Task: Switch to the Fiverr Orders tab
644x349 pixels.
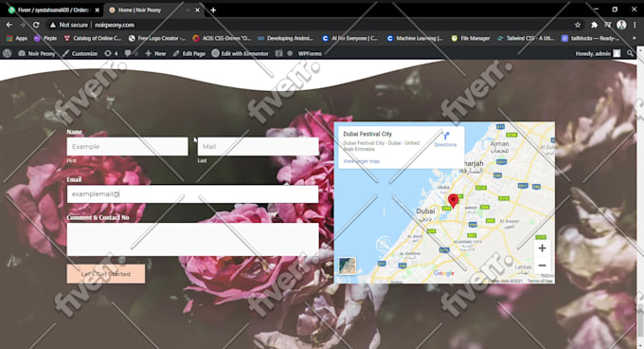Action: tap(53, 9)
